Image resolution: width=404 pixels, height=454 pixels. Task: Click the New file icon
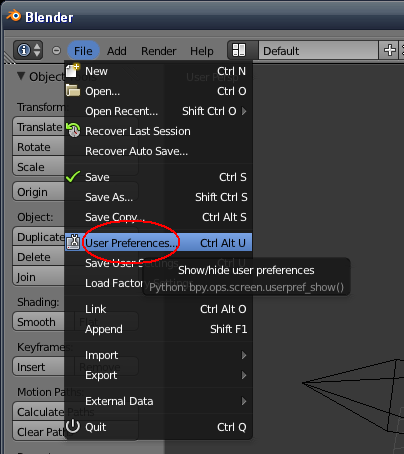[x=73, y=71]
